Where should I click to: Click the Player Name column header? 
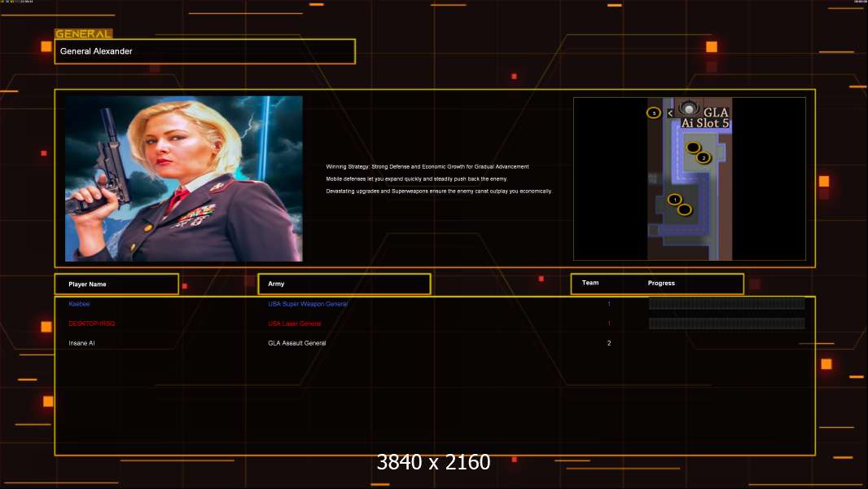[x=116, y=284]
